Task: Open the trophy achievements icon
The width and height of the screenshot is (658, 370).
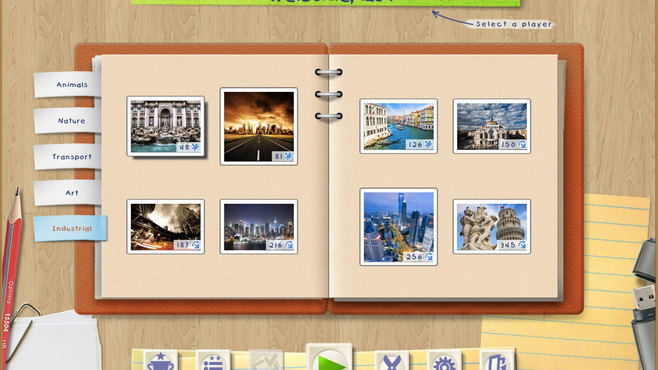Action: click(161, 360)
